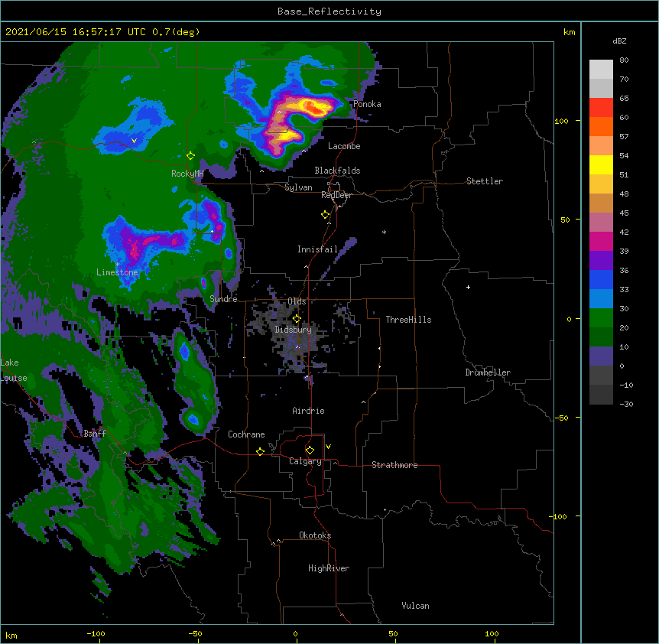Click the Banff label
The width and height of the screenshot is (659, 644).
95,434
